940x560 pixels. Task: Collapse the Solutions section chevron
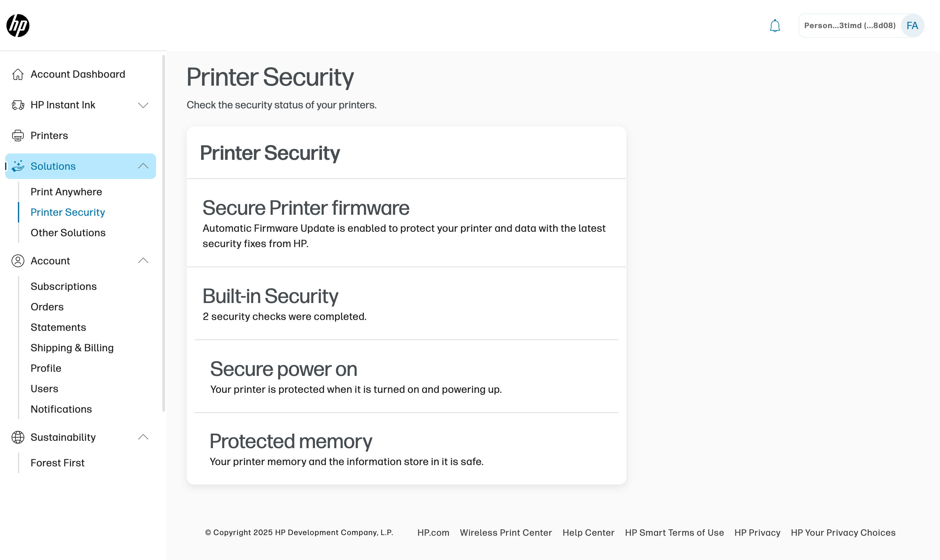pos(143,166)
